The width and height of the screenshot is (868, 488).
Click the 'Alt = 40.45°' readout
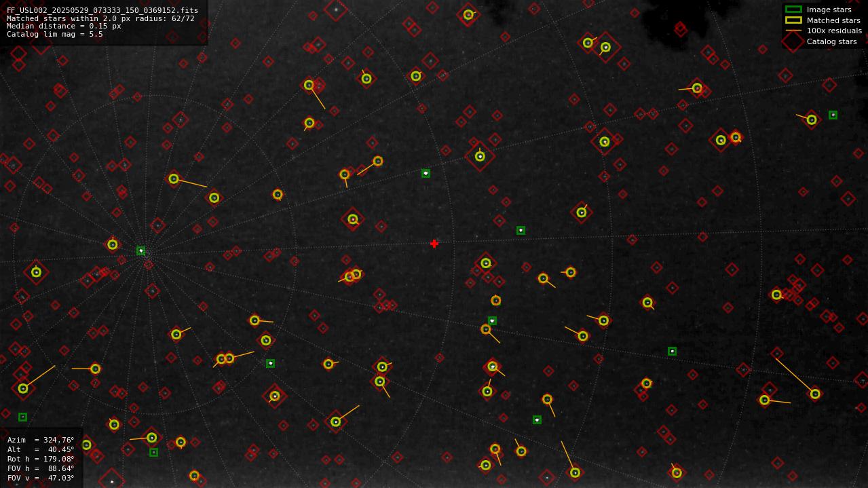(41, 449)
